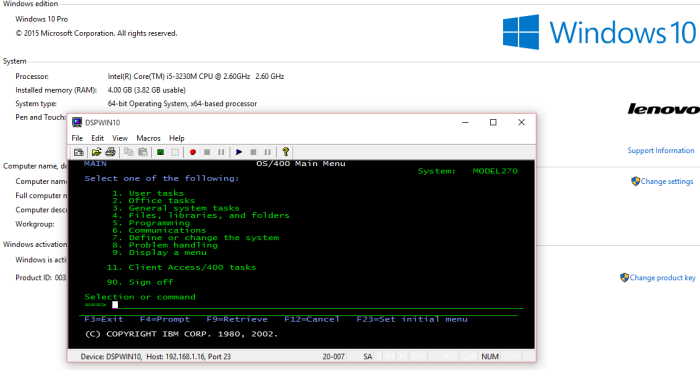Click the first toolbar icon in DSPWIN10
700x370 pixels.
(79, 152)
